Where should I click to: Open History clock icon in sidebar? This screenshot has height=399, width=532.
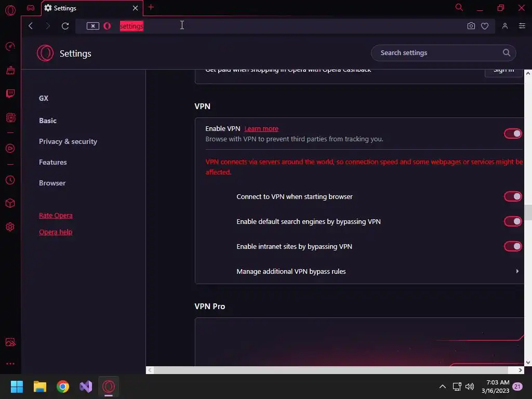pyautogui.click(x=10, y=180)
